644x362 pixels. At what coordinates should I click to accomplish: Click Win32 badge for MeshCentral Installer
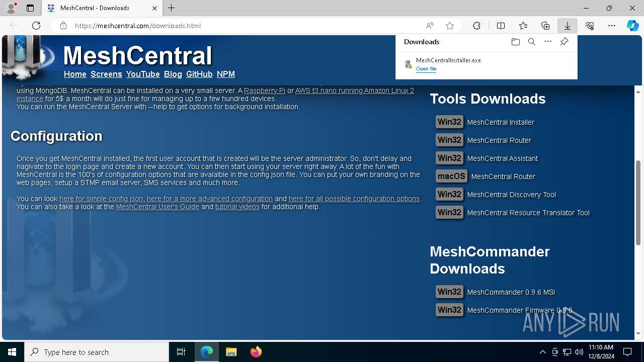(449, 122)
